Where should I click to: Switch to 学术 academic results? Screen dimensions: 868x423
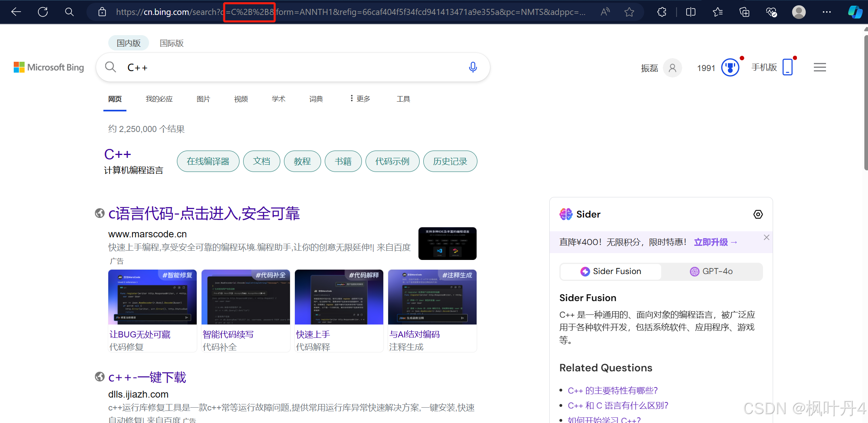pyautogui.click(x=278, y=99)
